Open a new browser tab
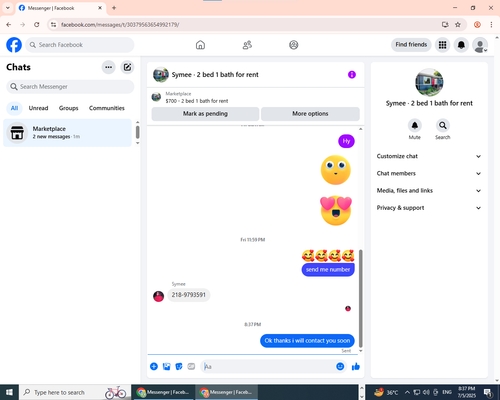 [114, 8]
